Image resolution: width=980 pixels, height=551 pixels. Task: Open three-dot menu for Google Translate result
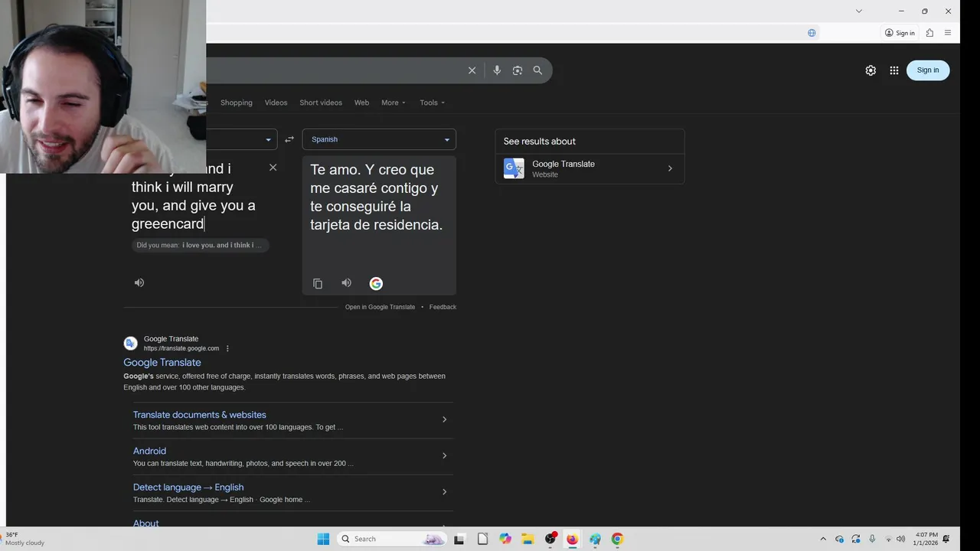click(x=227, y=348)
